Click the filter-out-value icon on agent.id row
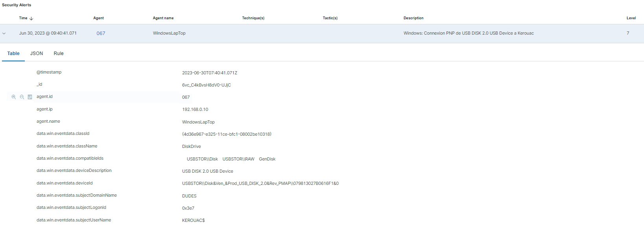Viewport: 644px width, 225px height. [x=22, y=97]
